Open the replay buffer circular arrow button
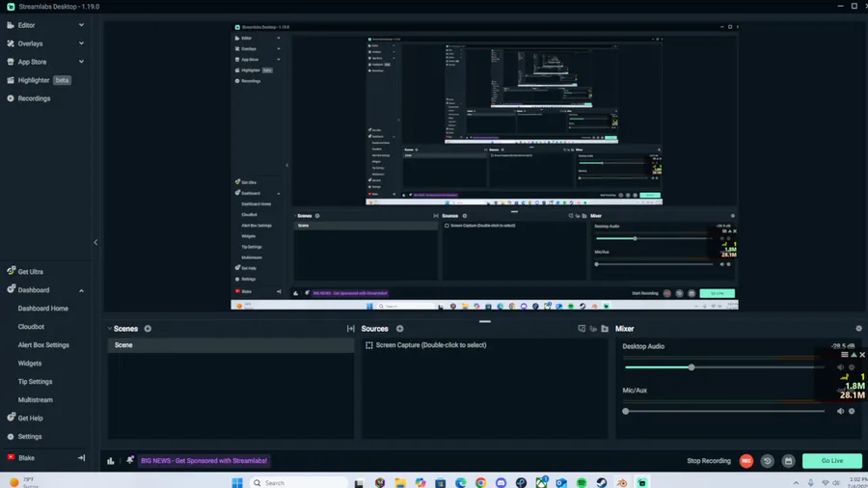The width and height of the screenshot is (868, 488). click(x=768, y=460)
